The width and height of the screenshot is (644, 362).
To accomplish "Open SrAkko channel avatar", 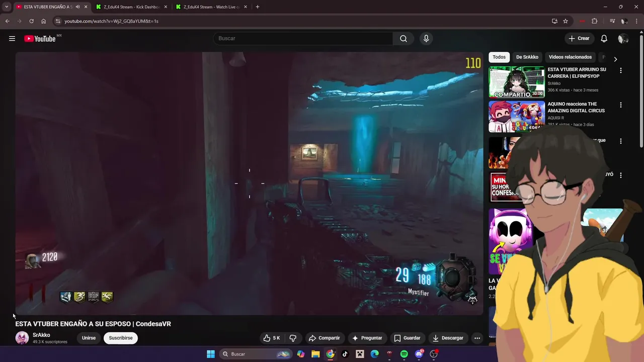I will (x=22, y=338).
